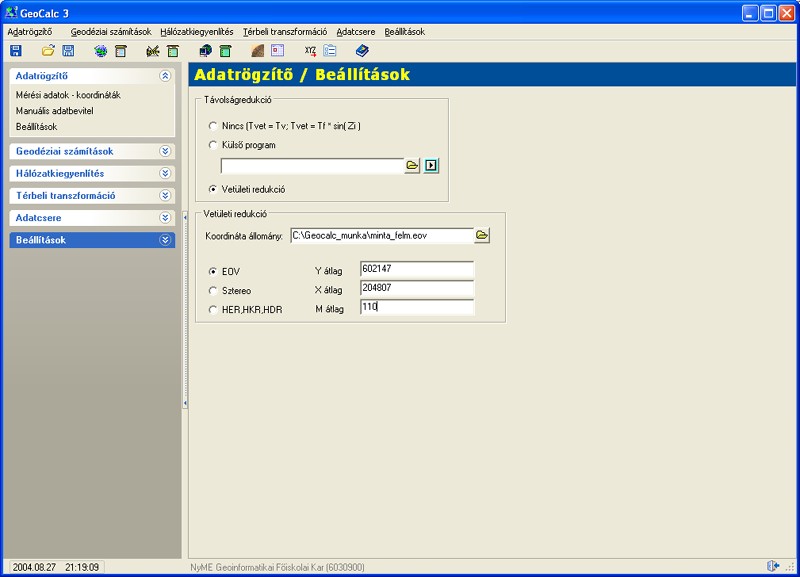Choose the EOV projection radio button
800x577 pixels.
point(213,271)
